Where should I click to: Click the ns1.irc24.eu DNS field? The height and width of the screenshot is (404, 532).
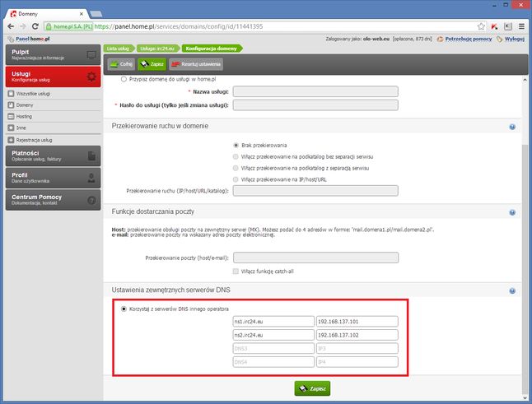point(273,321)
